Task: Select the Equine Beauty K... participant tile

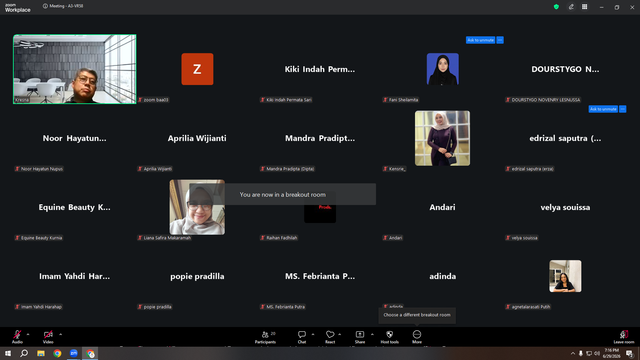Action: point(75,207)
